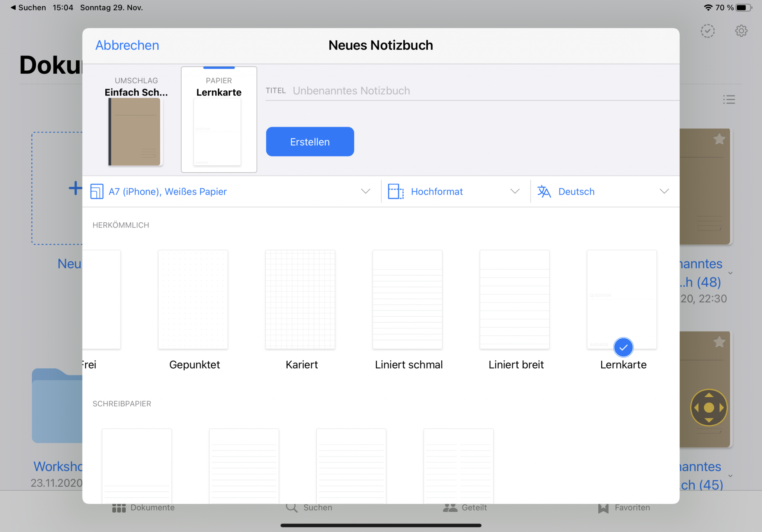Switch to list view icon
The image size is (762, 532).
click(x=729, y=99)
